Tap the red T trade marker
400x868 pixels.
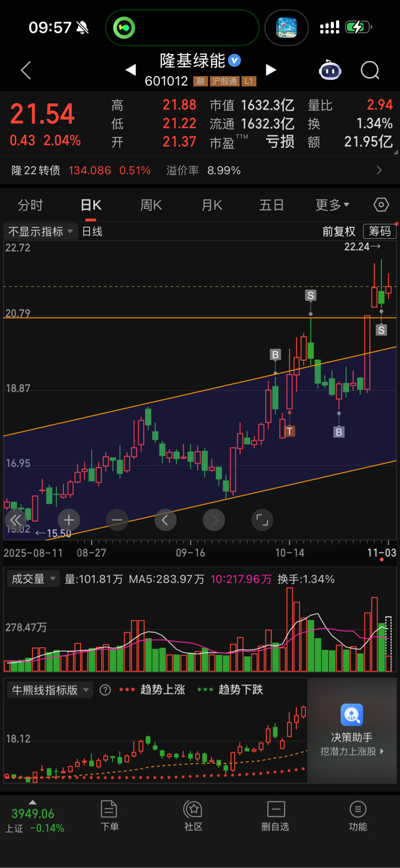(290, 431)
